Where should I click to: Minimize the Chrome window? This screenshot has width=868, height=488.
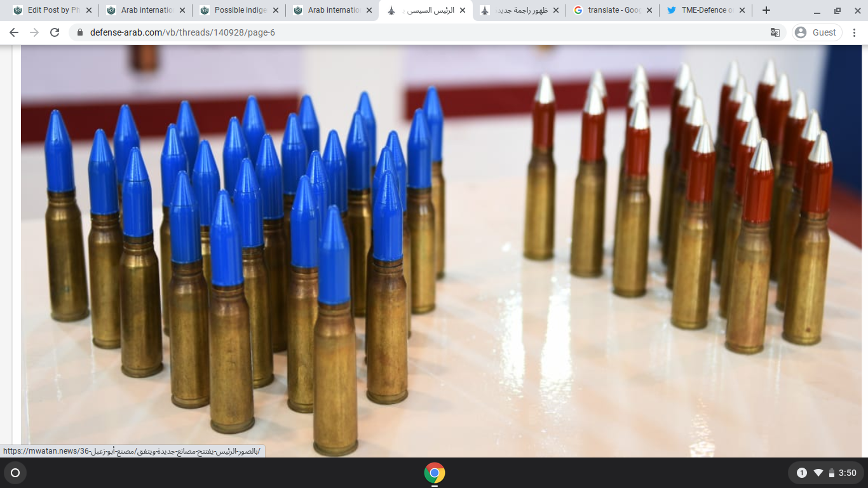[817, 10]
